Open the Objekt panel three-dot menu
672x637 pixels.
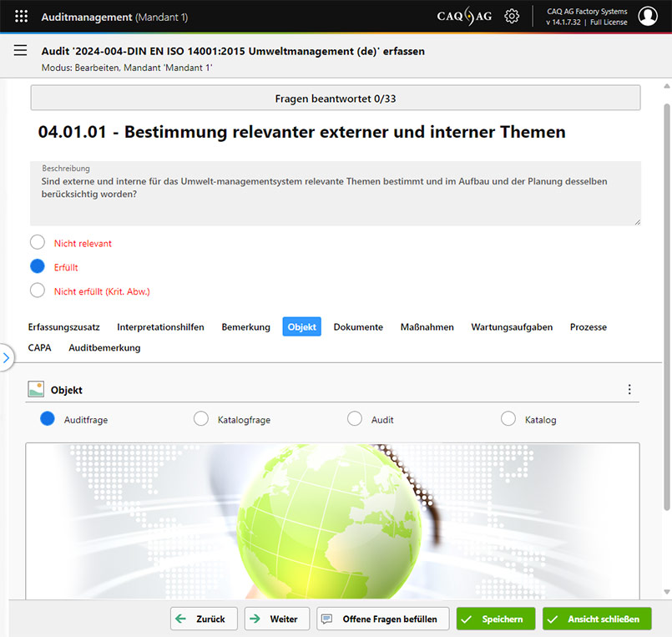(x=629, y=390)
